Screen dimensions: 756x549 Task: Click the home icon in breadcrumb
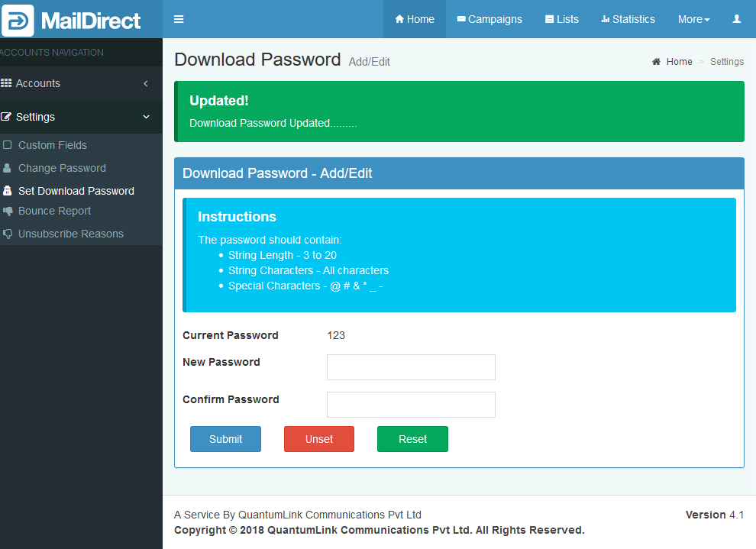(x=656, y=62)
